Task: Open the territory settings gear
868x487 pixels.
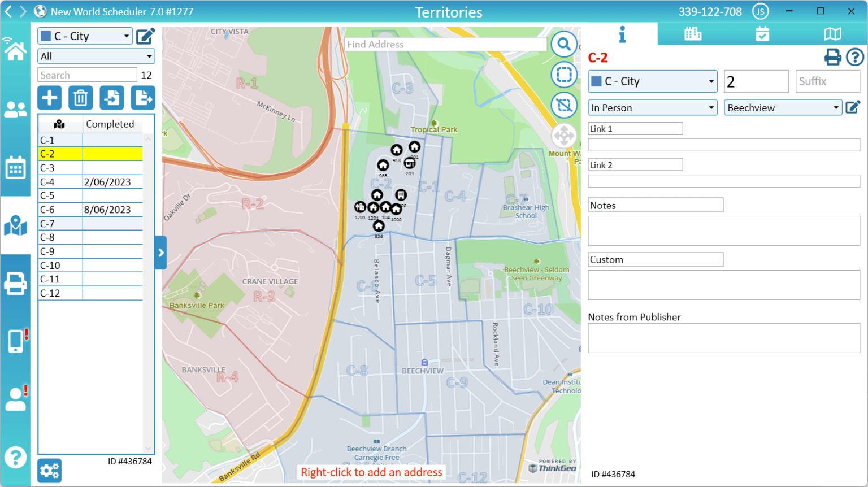Action: [49, 470]
